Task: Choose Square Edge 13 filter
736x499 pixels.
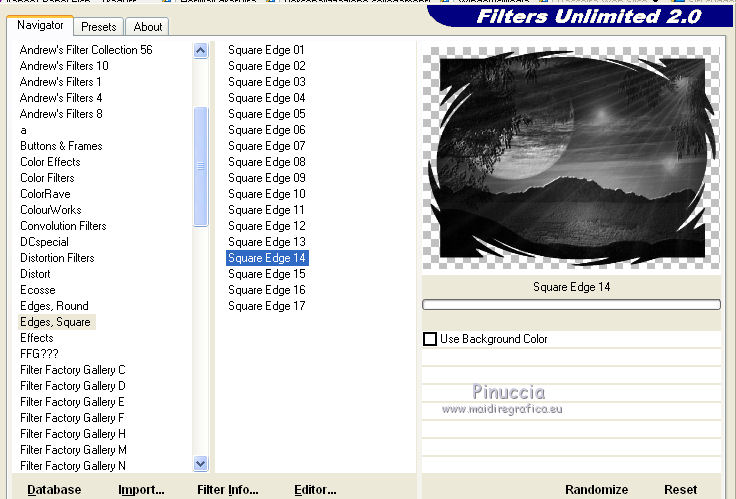Action: [266, 242]
